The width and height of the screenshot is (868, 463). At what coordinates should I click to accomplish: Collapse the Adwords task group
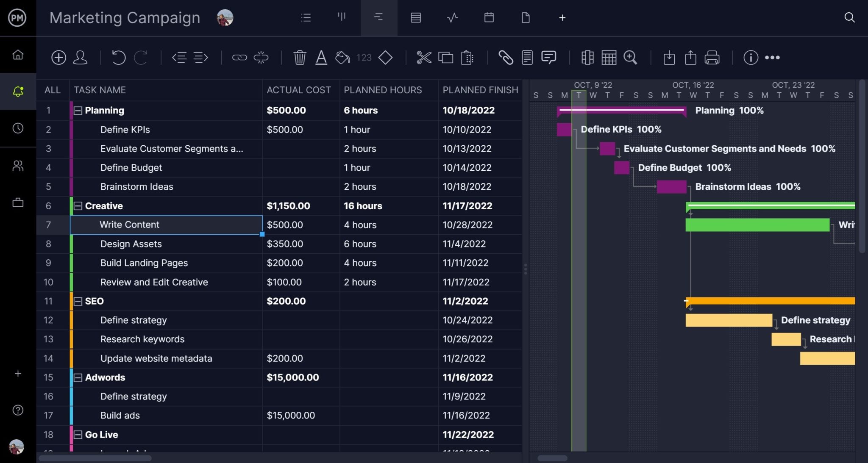tap(78, 377)
